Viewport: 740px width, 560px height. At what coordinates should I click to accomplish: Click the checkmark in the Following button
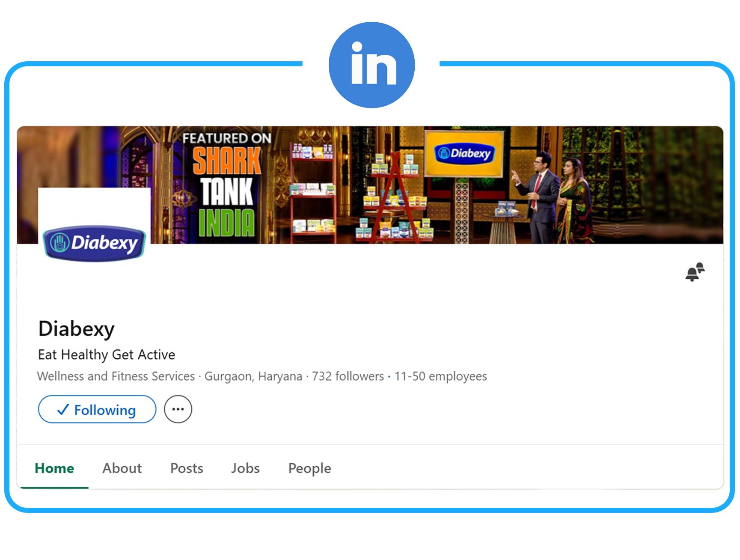63,410
